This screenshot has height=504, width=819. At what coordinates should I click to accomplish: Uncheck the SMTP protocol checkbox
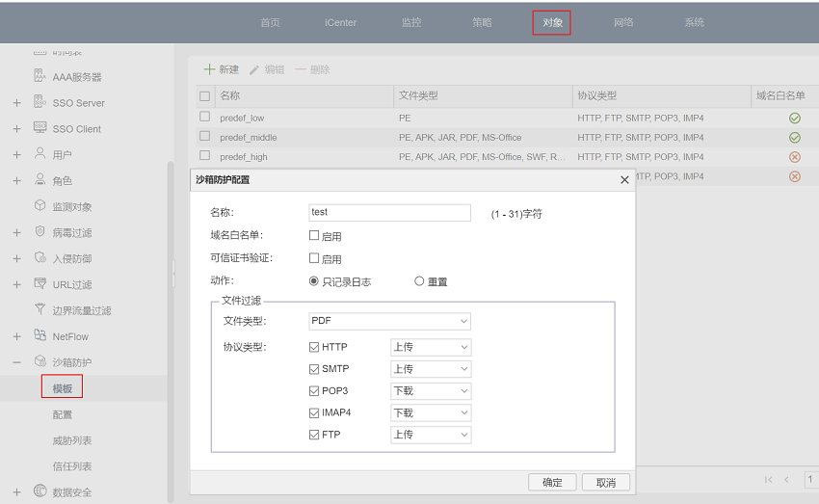pyautogui.click(x=314, y=369)
